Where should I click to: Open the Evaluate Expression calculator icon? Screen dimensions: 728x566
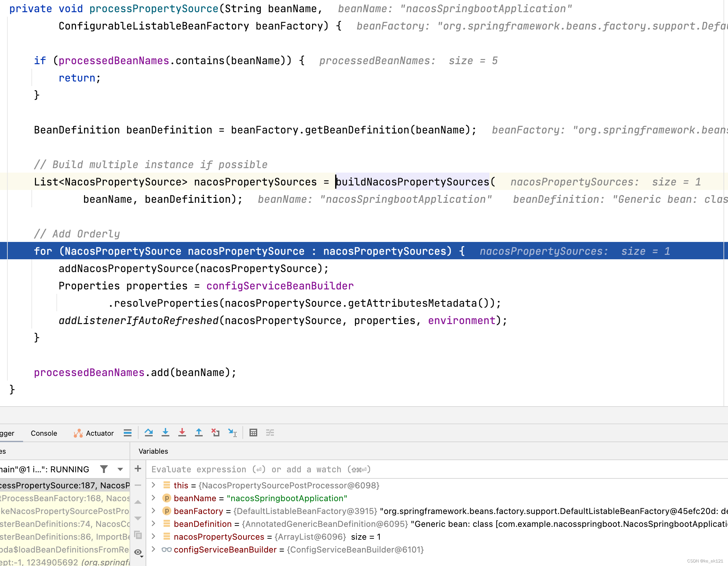pyautogui.click(x=253, y=433)
